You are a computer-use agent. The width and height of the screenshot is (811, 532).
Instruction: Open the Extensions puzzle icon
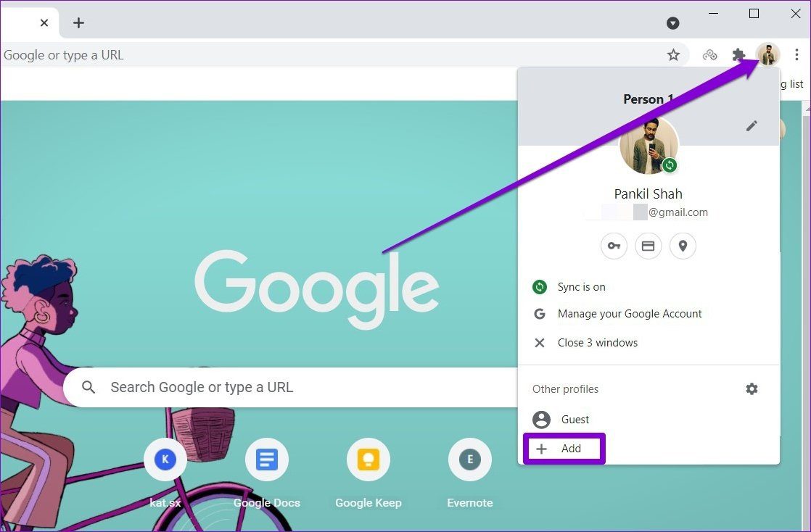coord(738,55)
